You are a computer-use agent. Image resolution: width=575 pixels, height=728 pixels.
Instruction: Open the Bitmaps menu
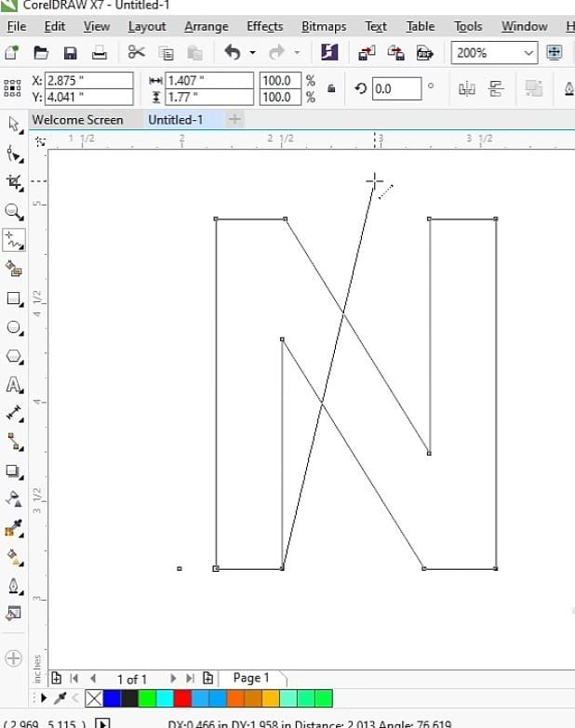pos(324,26)
